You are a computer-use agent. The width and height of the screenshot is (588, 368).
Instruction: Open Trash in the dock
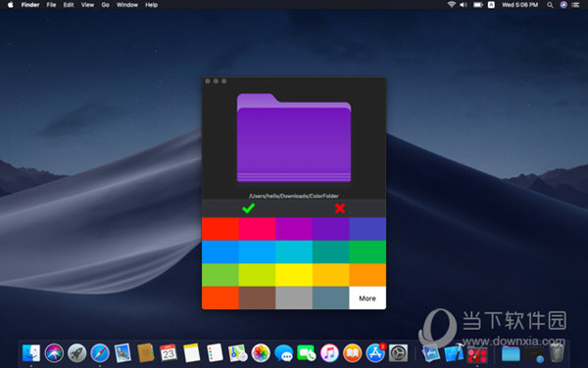click(x=557, y=353)
